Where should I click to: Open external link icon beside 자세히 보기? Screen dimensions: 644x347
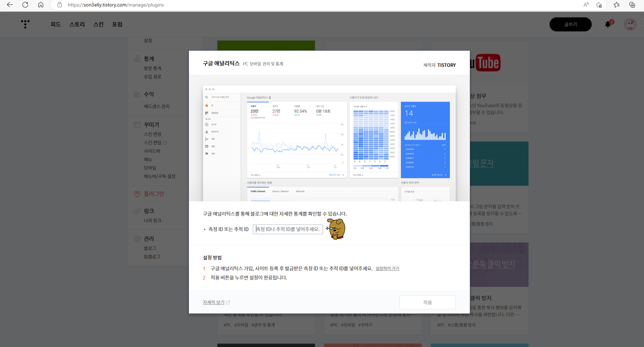228,302
